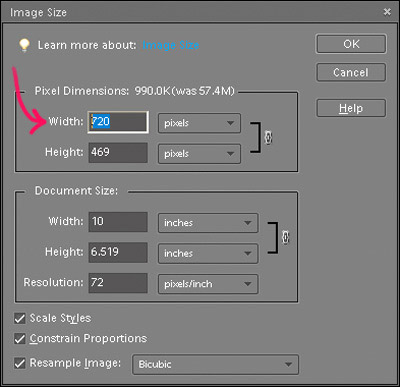Open the pixels/inch resolution units dropdown
The image size is (400, 387).
pos(208,284)
